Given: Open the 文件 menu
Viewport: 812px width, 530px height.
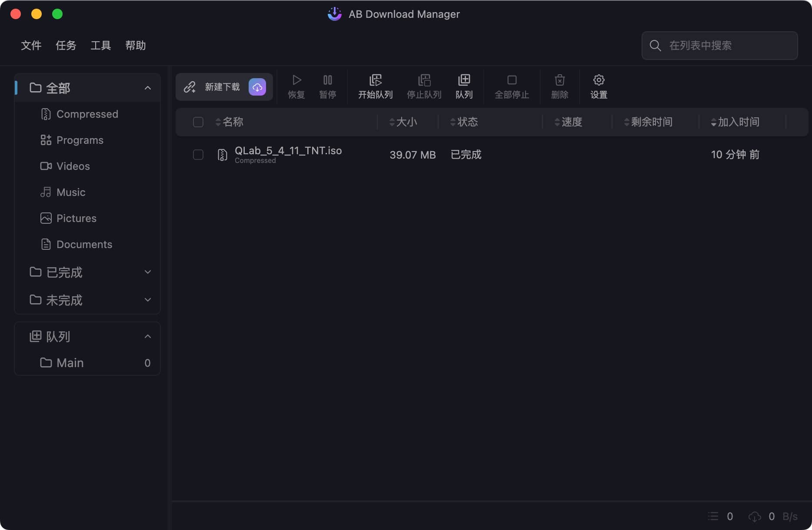Looking at the screenshot, I should (x=31, y=45).
